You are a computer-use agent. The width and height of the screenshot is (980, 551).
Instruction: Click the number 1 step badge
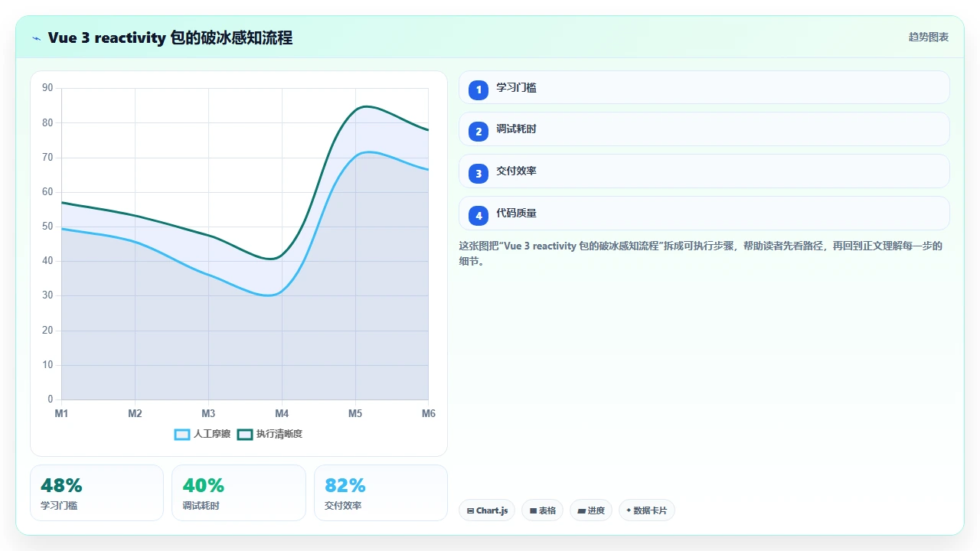tap(479, 90)
